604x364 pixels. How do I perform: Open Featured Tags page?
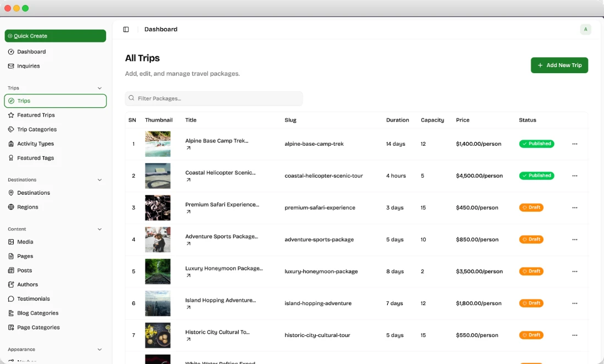point(55,158)
